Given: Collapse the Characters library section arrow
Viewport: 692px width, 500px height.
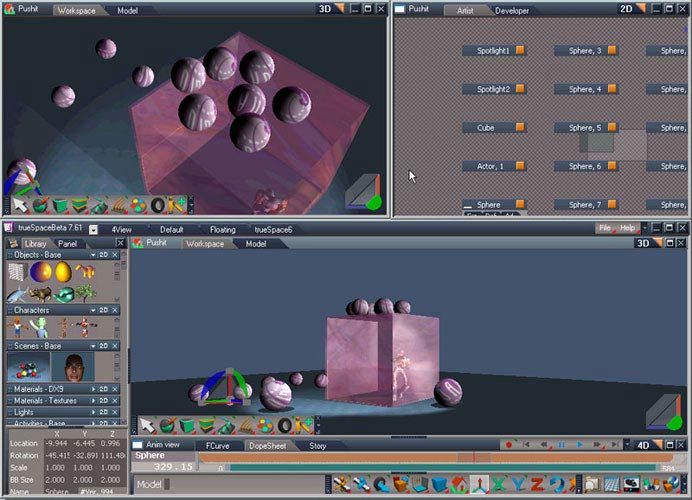Looking at the screenshot, I should 93,310.
